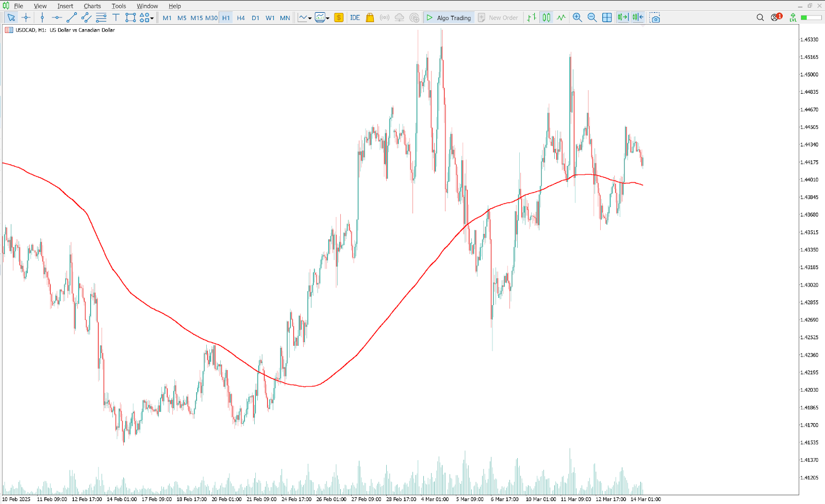Open the graphical objects dropdown
825x504 pixels.
pos(147,18)
